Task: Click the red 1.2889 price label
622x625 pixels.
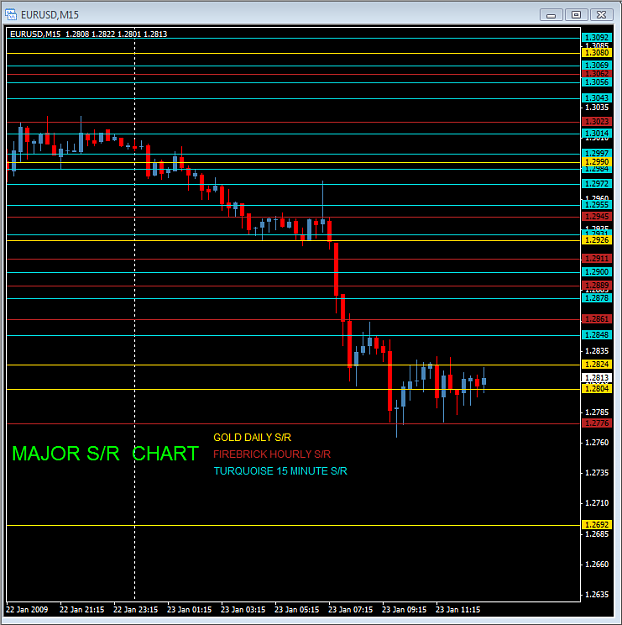Action: (597, 285)
